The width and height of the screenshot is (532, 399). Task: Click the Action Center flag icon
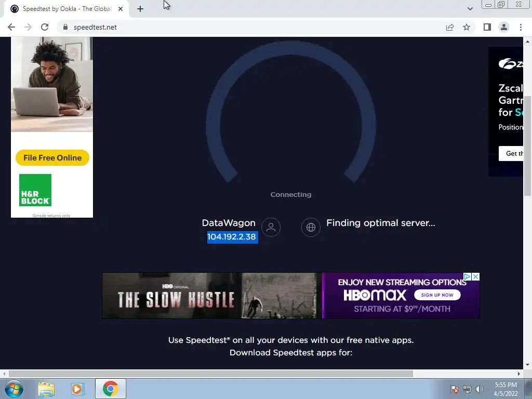pyautogui.click(x=455, y=389)
